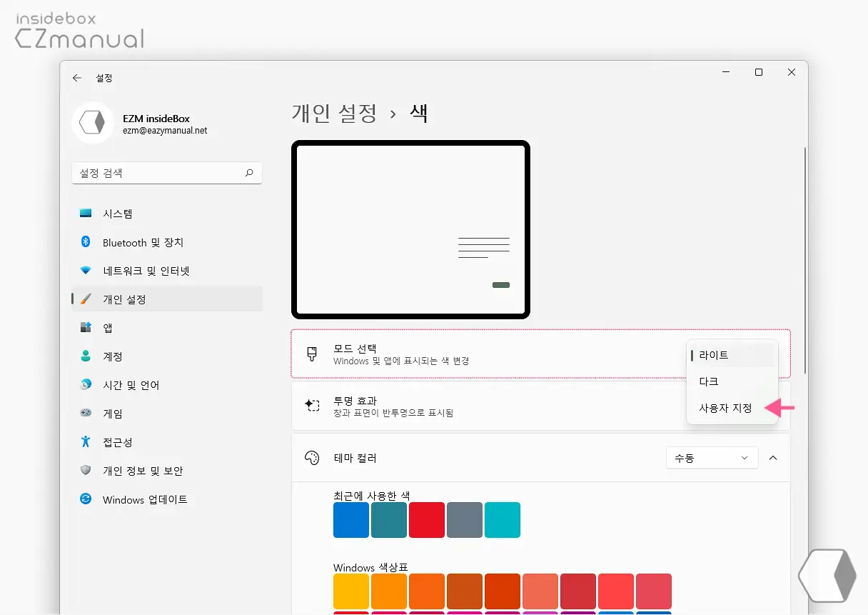Select the 시간 및 언어 clock icon
Image resolution: width=868 pixels, height=615 pixels.
pos(86,385)
